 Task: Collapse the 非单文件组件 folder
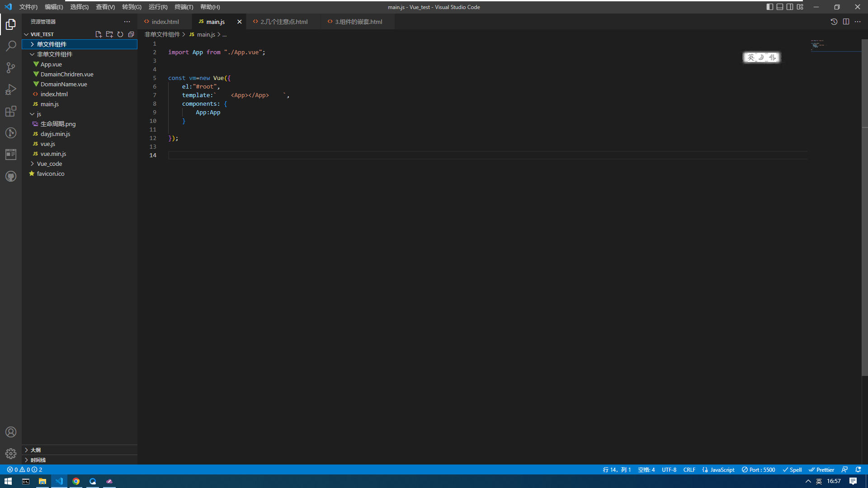(80, 54)
